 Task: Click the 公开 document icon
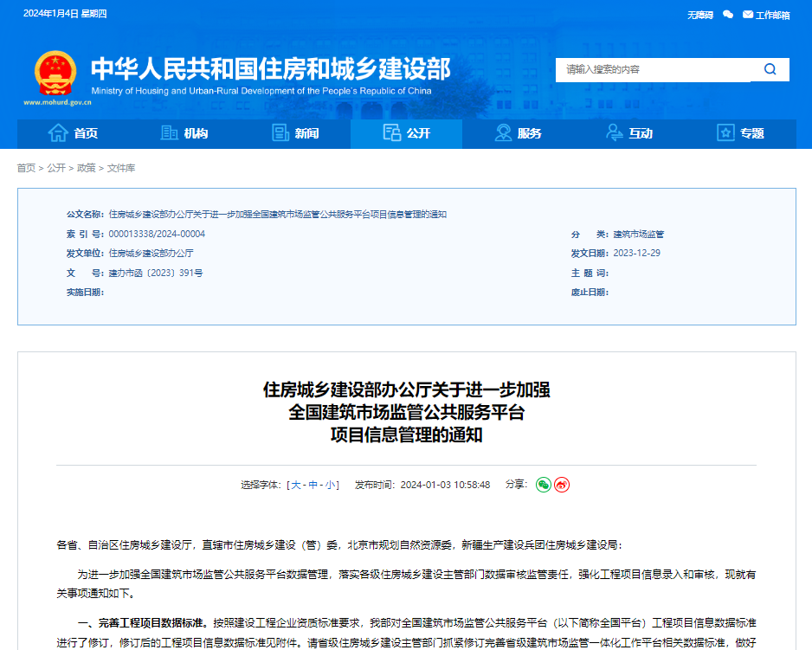tap(392, 132)
